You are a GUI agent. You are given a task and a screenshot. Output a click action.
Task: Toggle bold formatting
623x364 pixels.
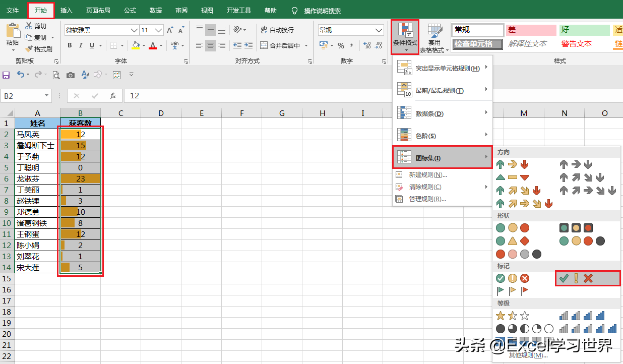tap(70, 45)
